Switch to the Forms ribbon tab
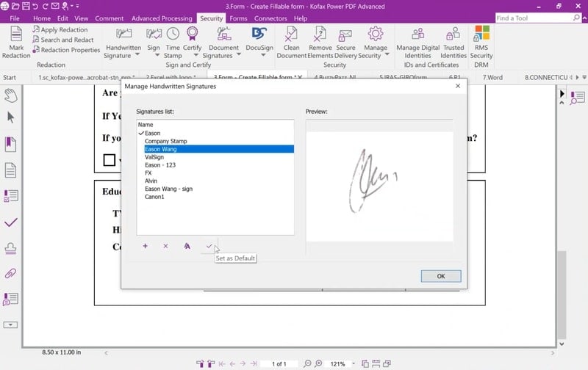The height and width of the screenshot is (370, 588). tap(237, 18)
